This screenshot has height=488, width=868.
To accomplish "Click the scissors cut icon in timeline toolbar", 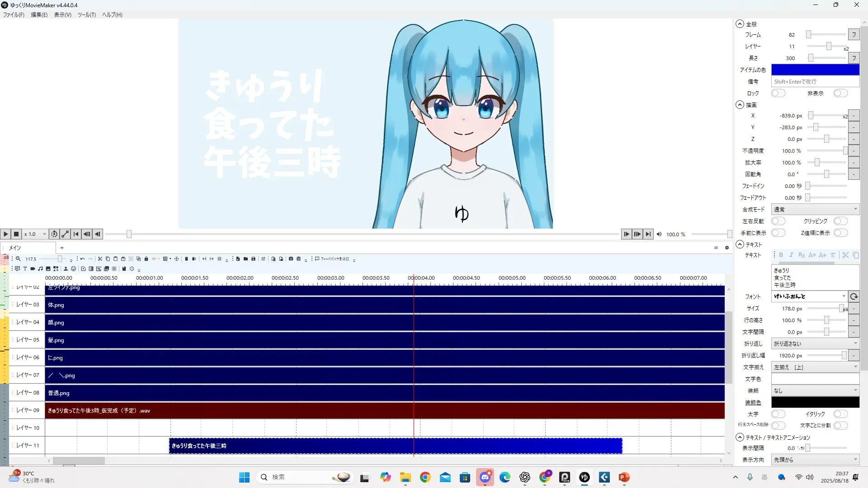I will 100,259.
